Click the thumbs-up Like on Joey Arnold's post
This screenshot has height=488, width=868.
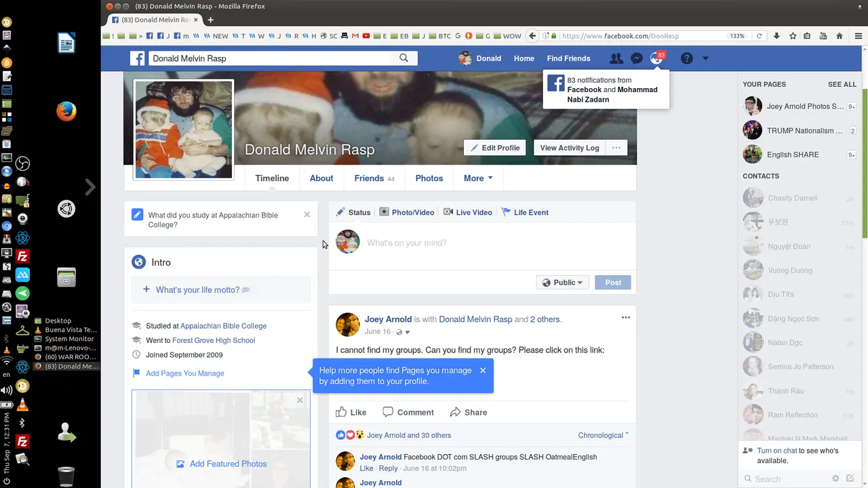click(351, 412)
